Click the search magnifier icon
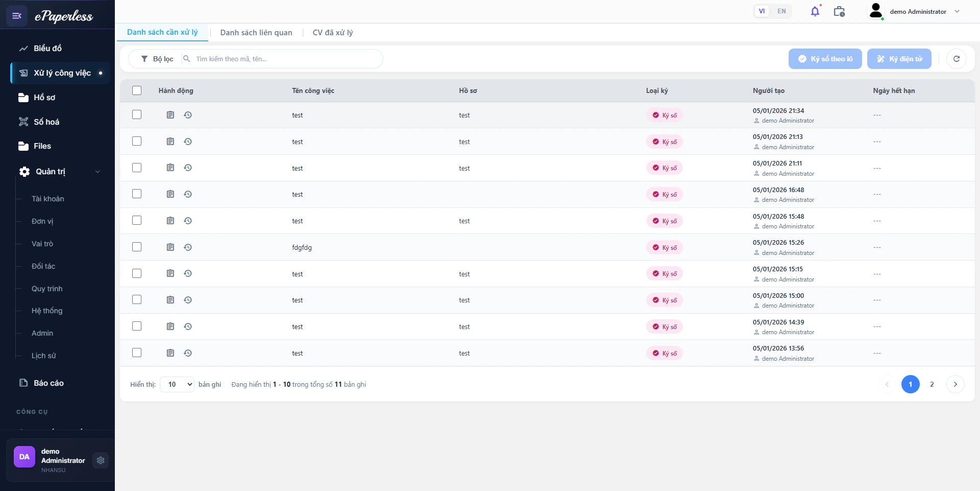 [x=187, y=59]
